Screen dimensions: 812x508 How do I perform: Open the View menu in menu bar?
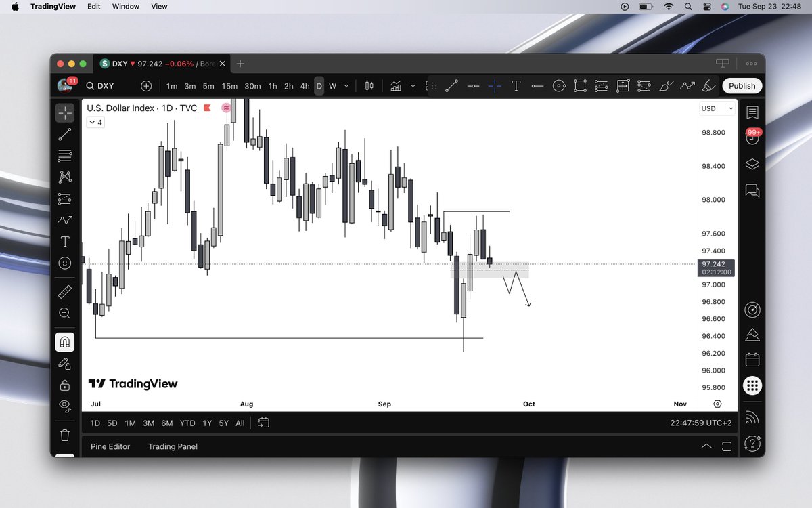point(159,6)
